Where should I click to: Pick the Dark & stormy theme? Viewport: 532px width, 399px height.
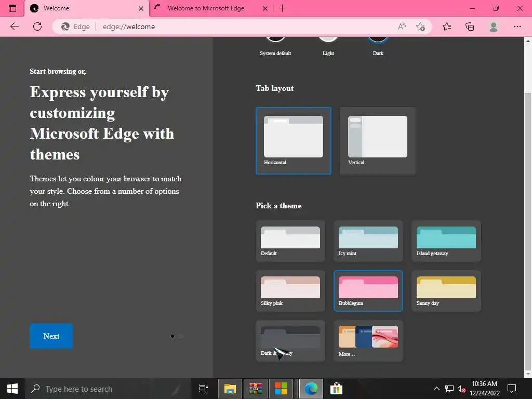pyautogui.click(x=290, y=341)
